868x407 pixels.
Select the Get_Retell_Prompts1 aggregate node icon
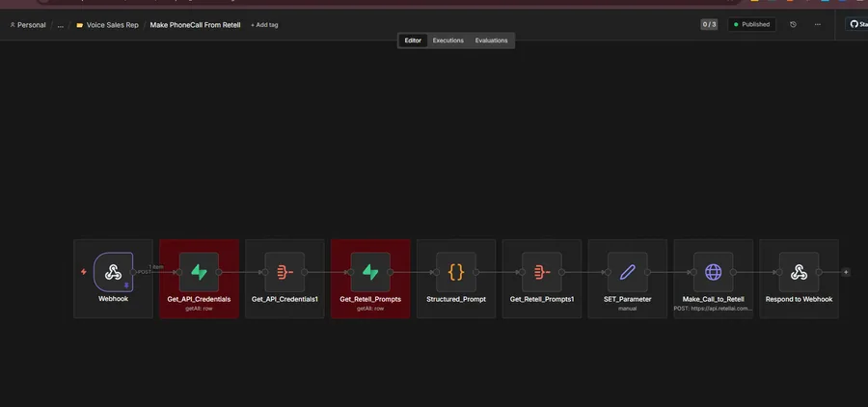pos(542,272)
